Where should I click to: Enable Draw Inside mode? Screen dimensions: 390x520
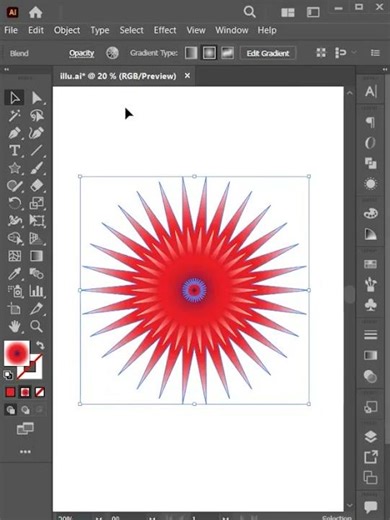pyautogui.click(x=39, y=410)
